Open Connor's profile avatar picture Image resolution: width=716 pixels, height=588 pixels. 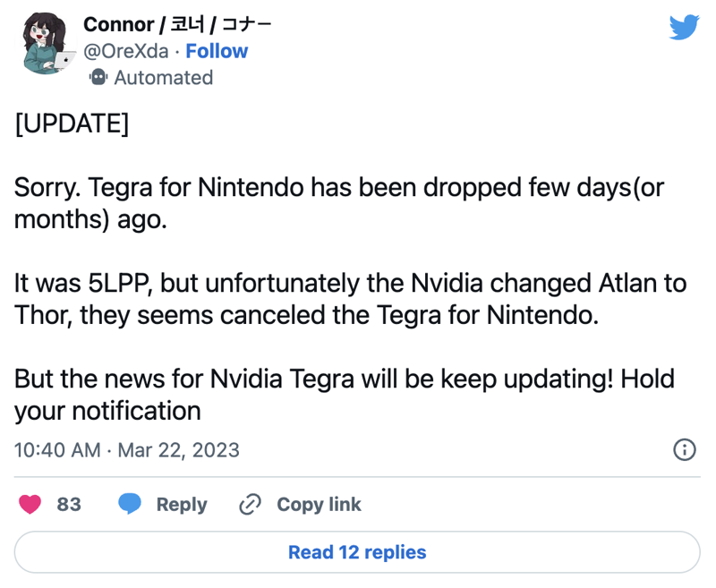pos(46,43)
